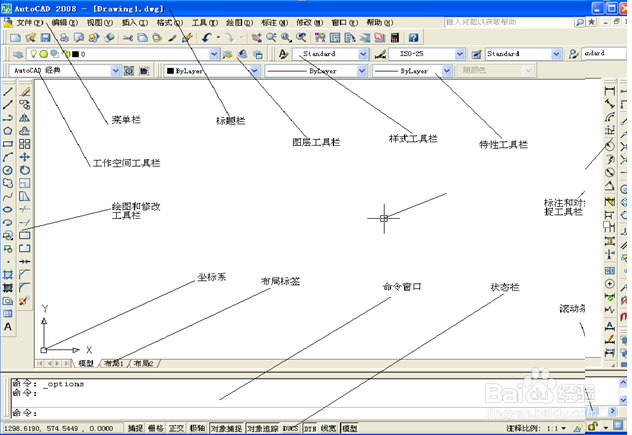This screenshot has width=632, height=435.
Task: Open the ByLayer linetype dropdown
Action: tap(362, 71)
